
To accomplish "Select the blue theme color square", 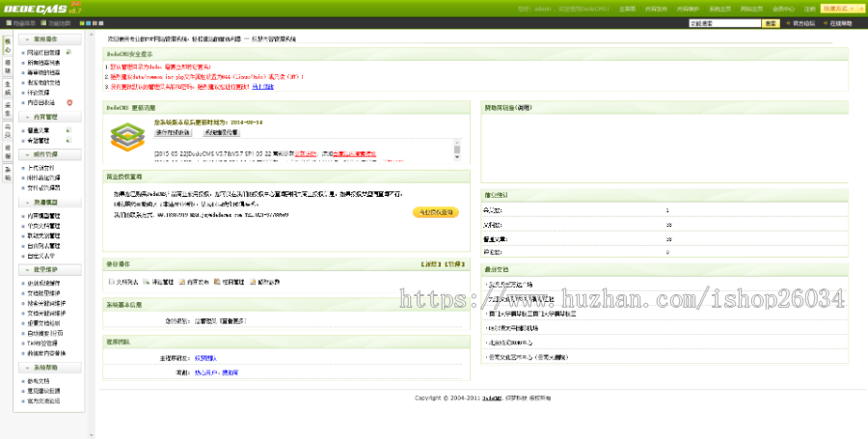I will (88, 23).
